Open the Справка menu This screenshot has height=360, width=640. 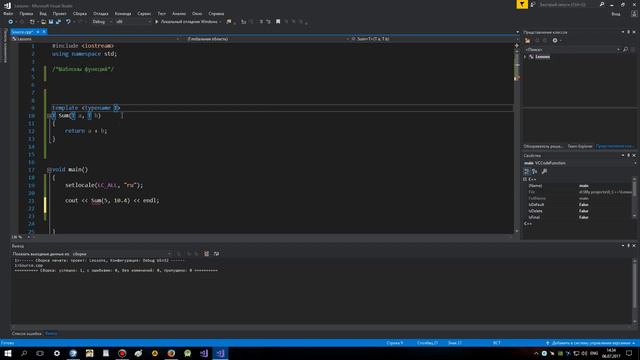[x=216, y=13]
